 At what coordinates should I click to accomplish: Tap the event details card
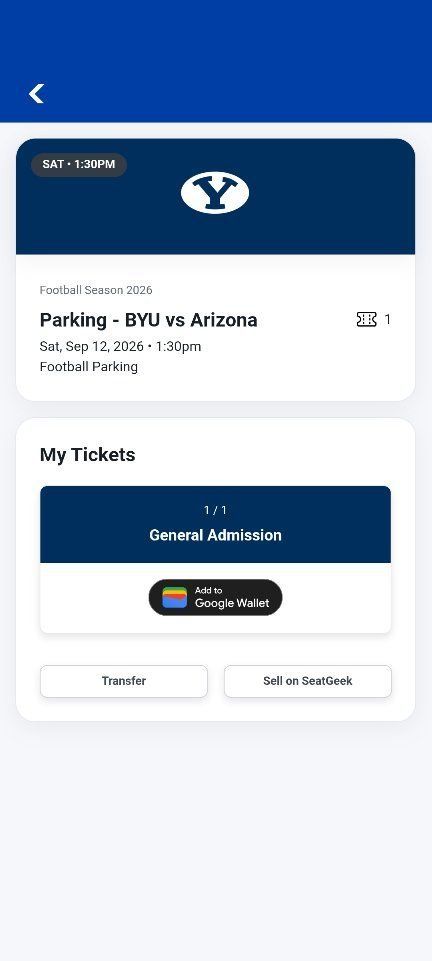tap(216, 270)
